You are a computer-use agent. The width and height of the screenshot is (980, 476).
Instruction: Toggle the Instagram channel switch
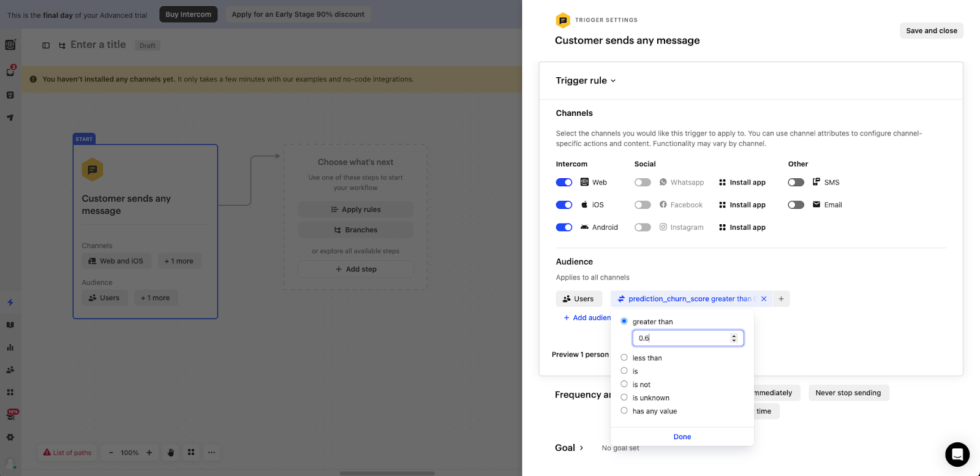[643, 227]
